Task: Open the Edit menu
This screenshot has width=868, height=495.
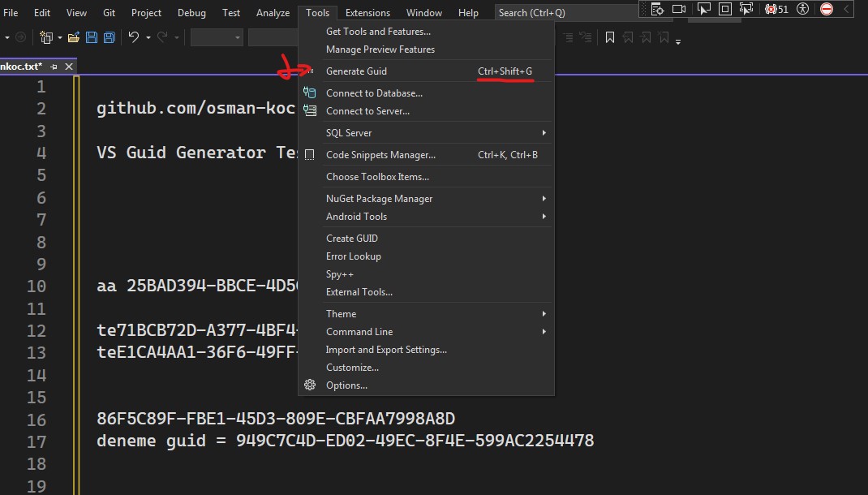Action: [42, 12]
